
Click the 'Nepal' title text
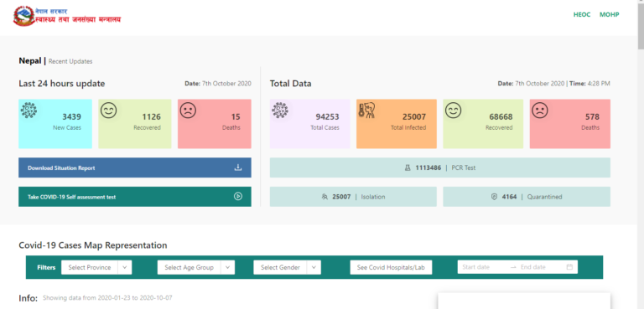tap(30, 61)
